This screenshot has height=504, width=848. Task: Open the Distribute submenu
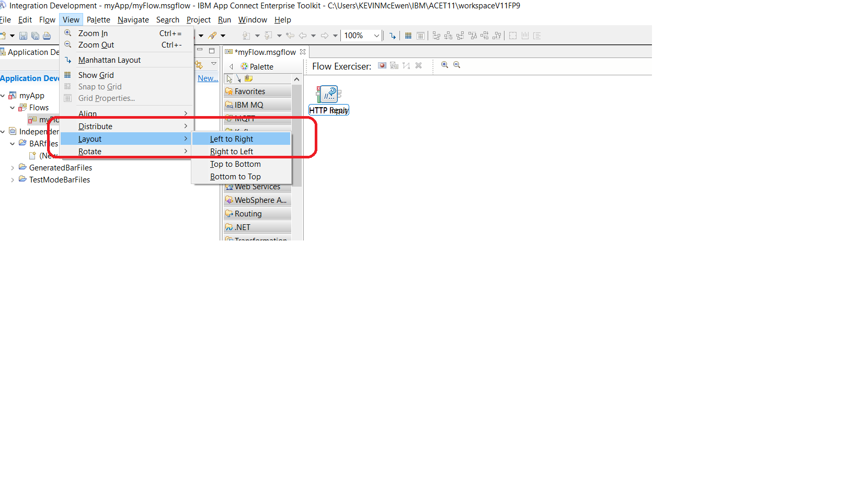pos(127,127)
